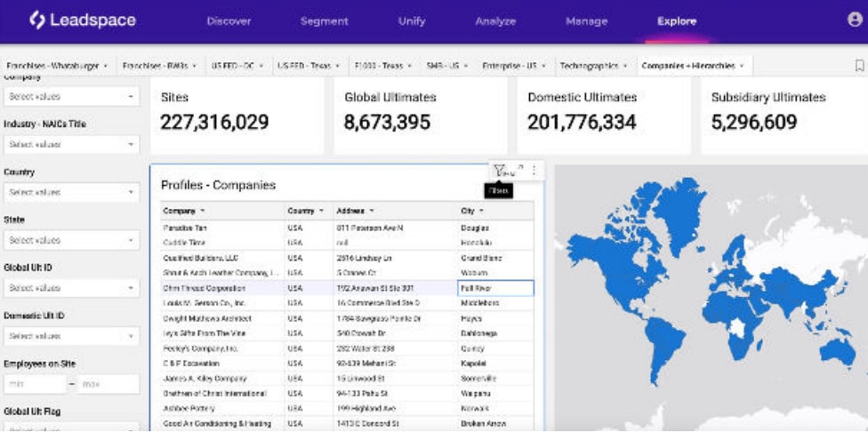The height and width of the screenshot is (433, 868).
Task: Click the Somerville city cell
Action: coord(496,379)
